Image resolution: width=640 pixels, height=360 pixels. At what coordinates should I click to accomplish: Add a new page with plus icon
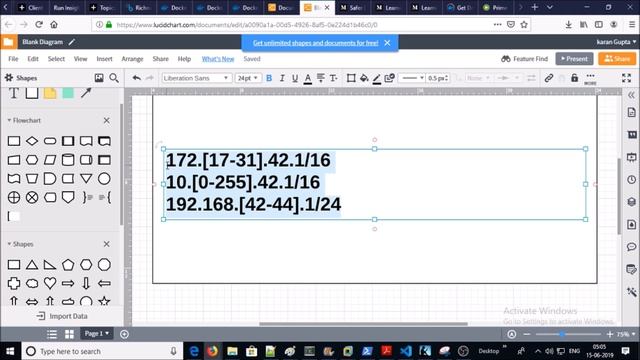pyautogui.click(x=124, y=334)
